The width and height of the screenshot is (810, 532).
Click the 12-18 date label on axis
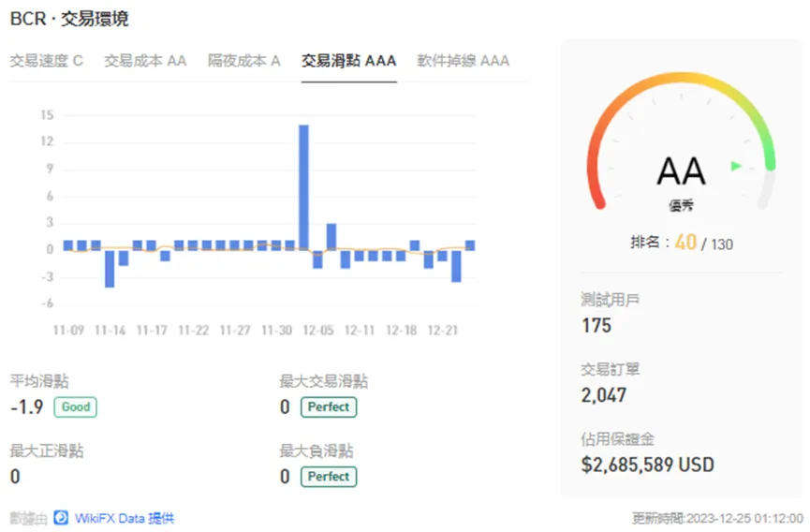click(x=402, y=330)
